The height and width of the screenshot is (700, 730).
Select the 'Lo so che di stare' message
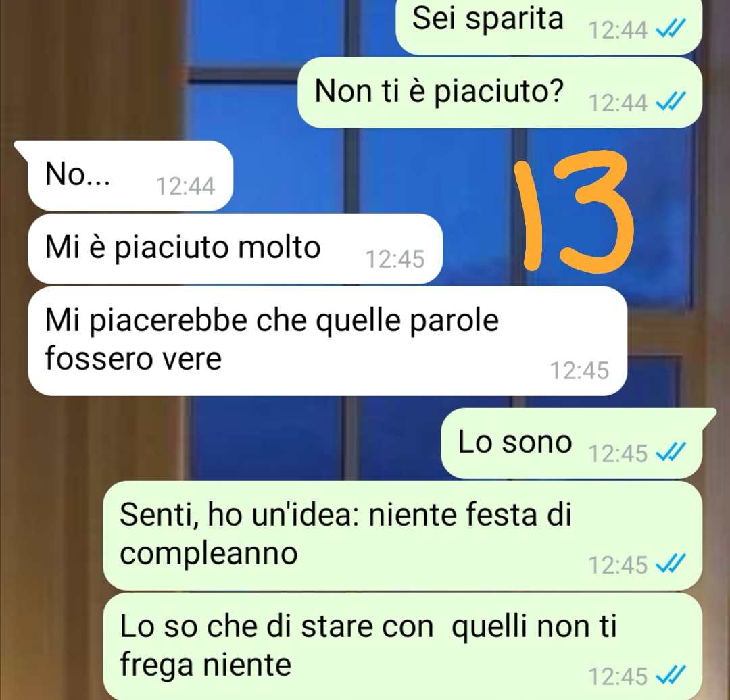[402, 647]
